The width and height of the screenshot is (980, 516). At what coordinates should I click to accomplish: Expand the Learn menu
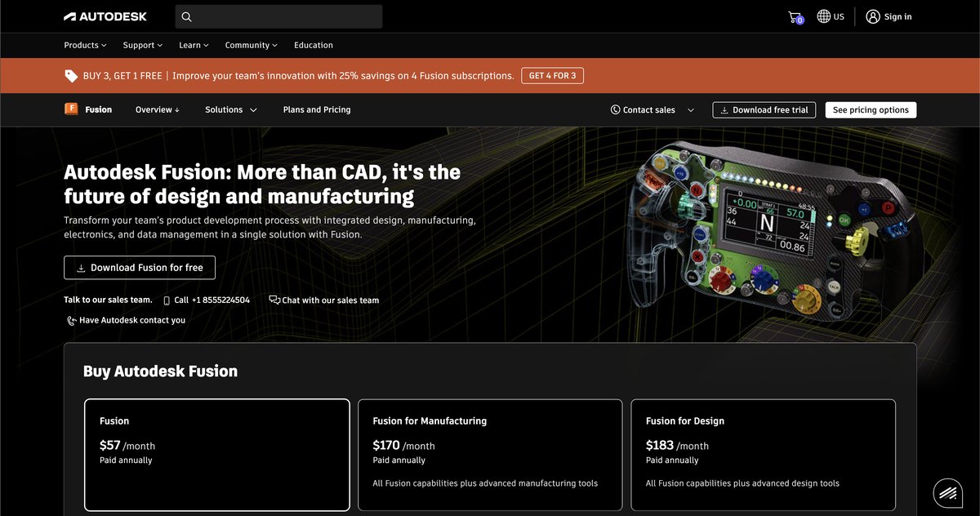tap(194, 45)
